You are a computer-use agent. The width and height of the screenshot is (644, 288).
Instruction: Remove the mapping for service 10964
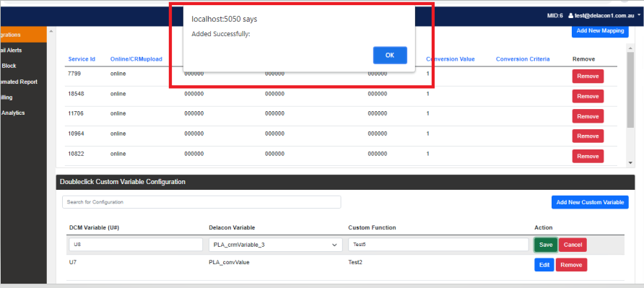[x=588, y=136]
